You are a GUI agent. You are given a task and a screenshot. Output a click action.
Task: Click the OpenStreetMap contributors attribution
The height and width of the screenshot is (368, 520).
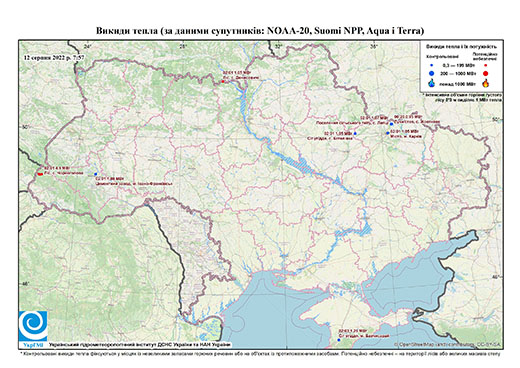[447, 344]
